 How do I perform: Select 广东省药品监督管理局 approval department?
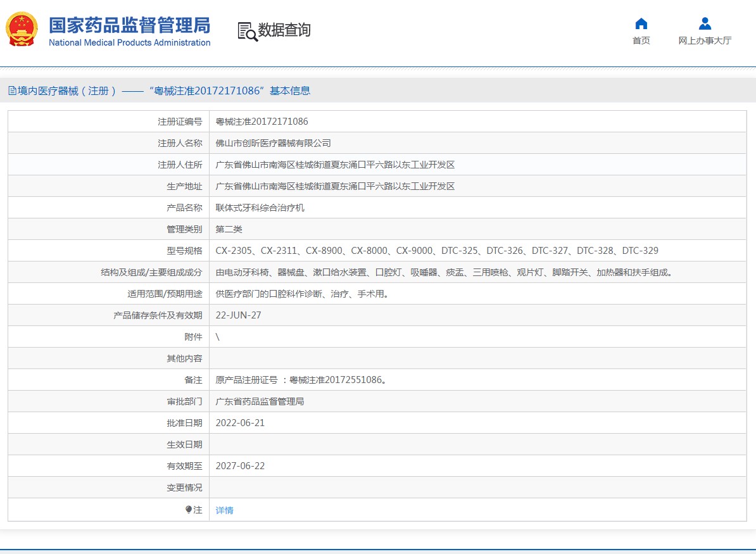pos(260,401)
